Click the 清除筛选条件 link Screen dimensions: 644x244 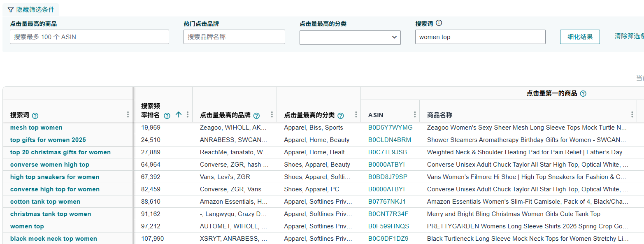click(629, 36)
